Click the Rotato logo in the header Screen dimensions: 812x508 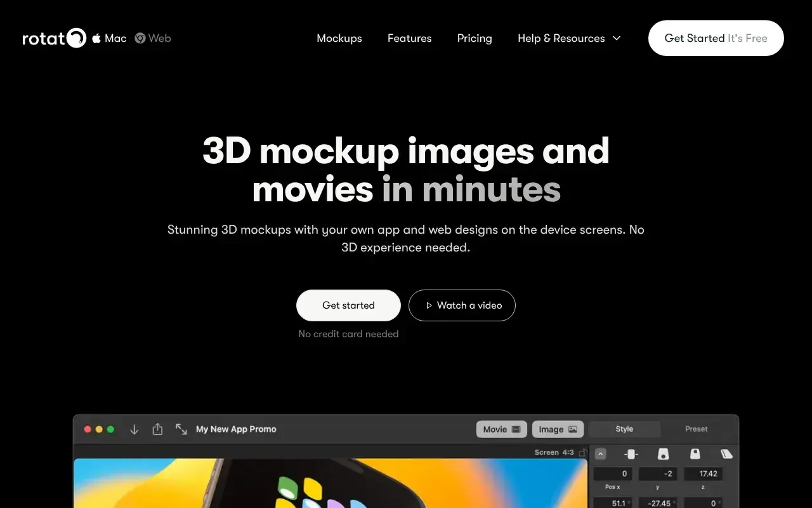[54, 38]
